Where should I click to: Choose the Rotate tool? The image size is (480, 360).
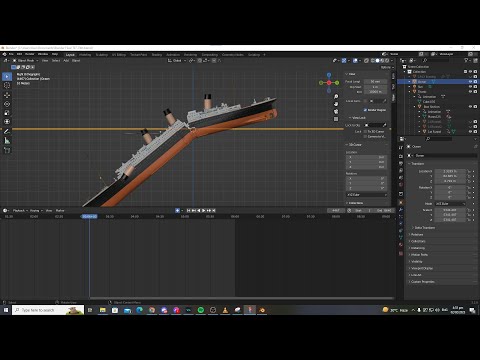tap(7, 104)
